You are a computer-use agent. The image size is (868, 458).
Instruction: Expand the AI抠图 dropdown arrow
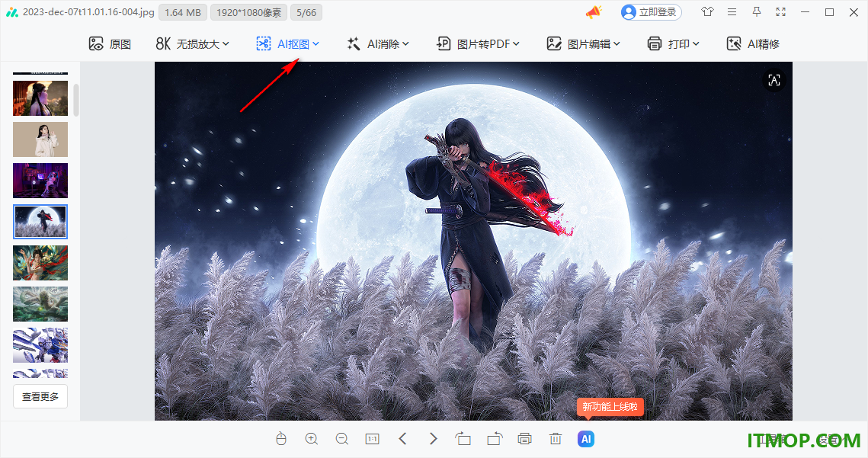click(315, 43)
